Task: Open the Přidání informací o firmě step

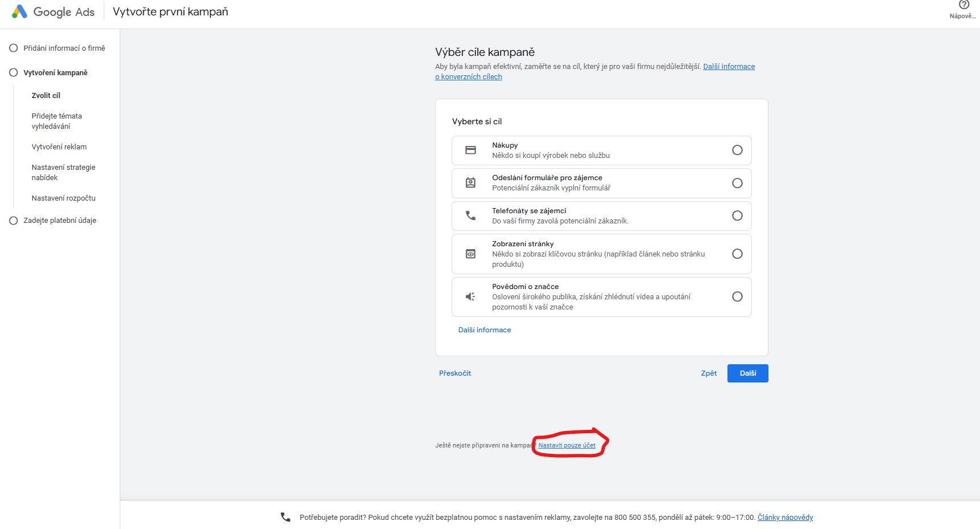Action: pos(64,48)
